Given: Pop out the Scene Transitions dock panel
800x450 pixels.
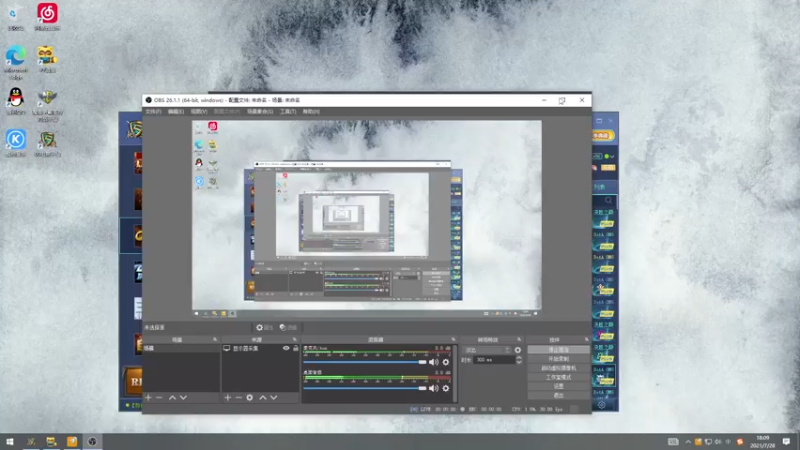Looking at the screenshot, I should pyautogui.click(x=519, y=339).
